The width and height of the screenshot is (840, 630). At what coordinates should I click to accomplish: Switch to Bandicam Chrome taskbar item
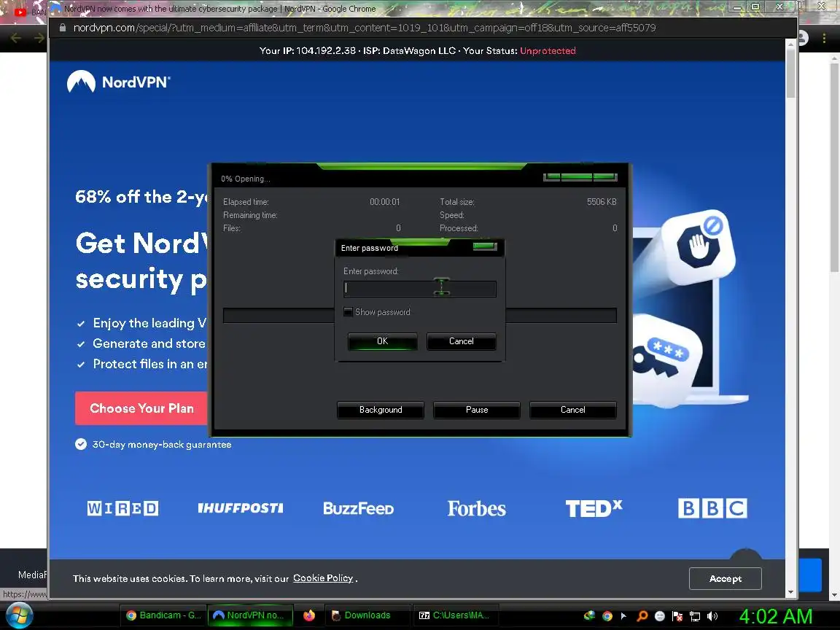(x=163, y=615)
